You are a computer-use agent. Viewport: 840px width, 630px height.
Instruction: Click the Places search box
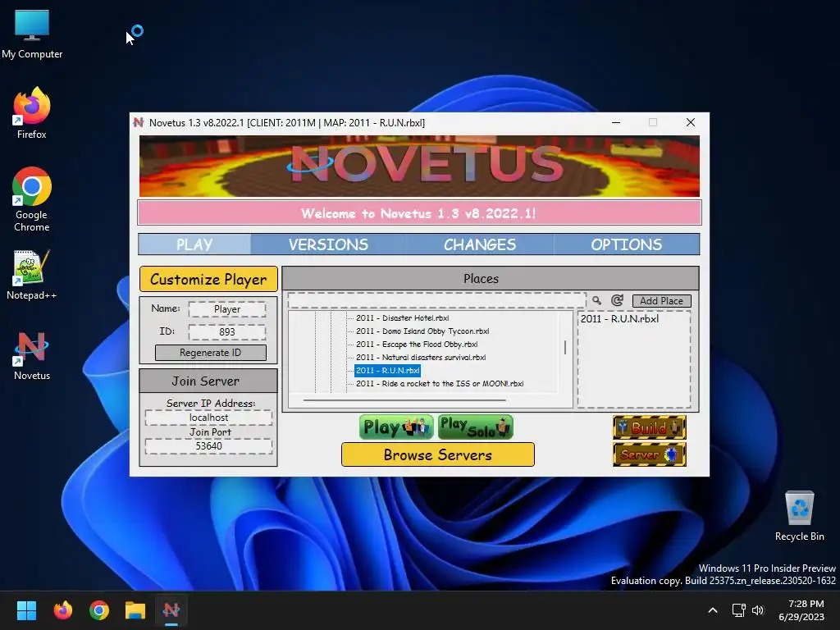[436, 300]
